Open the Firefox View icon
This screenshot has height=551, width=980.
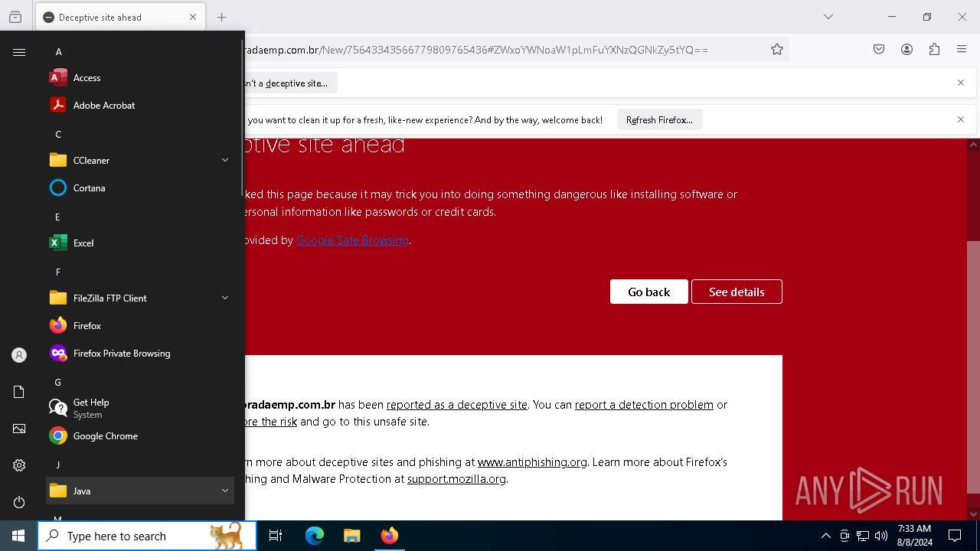point(15,17)
